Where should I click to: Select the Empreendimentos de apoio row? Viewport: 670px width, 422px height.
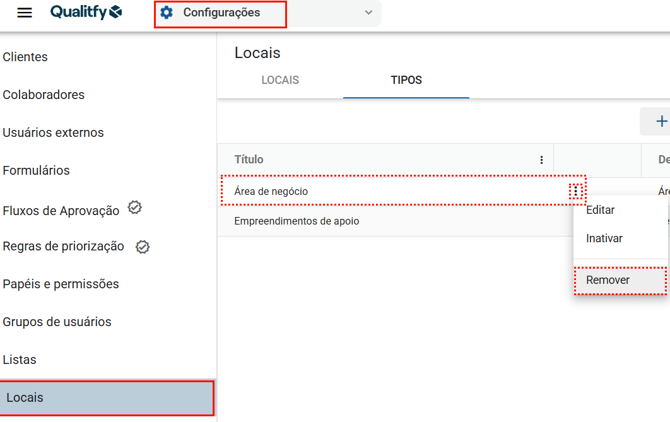click(x=296, y=221)
